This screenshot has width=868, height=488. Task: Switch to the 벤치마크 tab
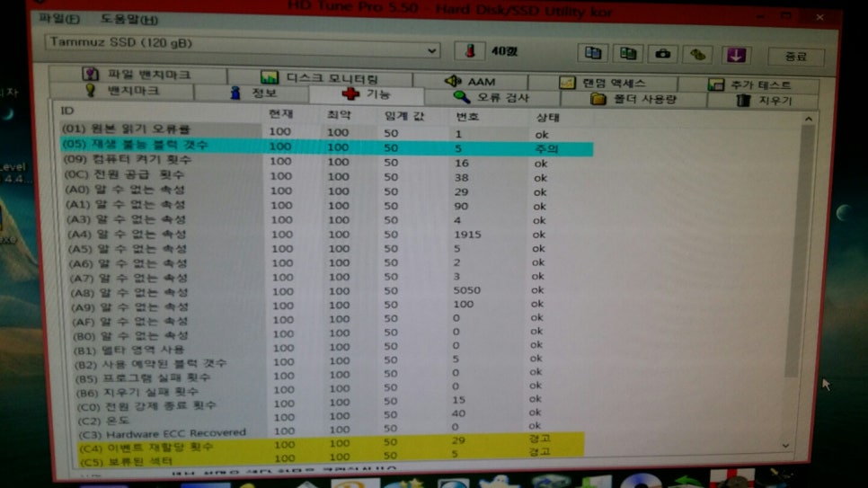(122, 91)
